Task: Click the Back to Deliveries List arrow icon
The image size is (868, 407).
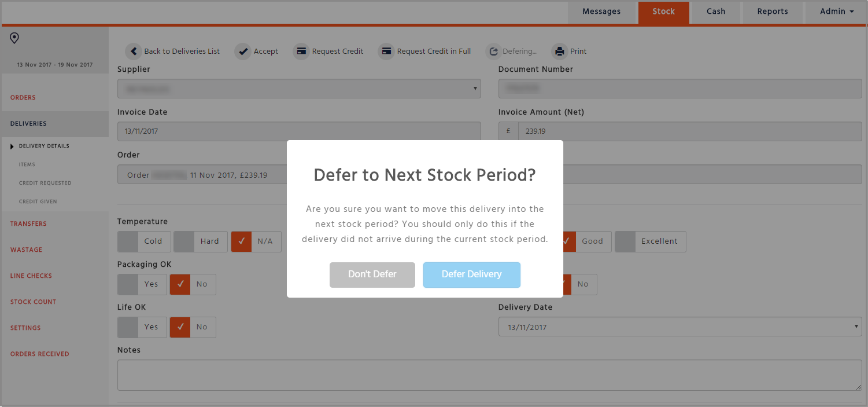Action: 134,51
